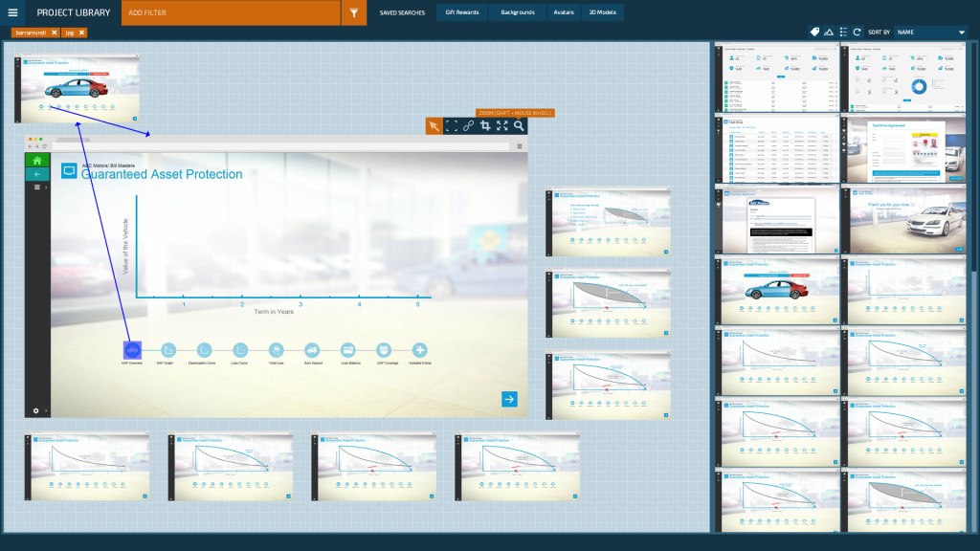Open the Backgrounds saved search

click(x=518, y=12)
